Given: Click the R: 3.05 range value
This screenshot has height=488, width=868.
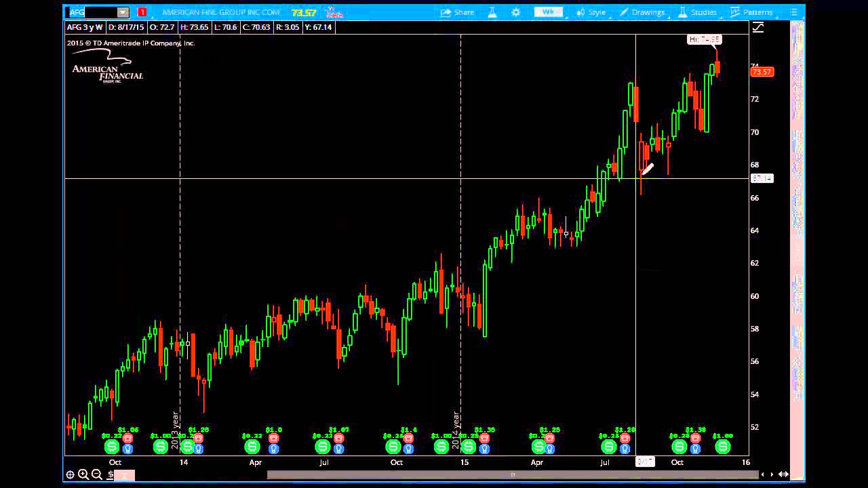Looking at the screenshot, I should click(x=288, y=27).
